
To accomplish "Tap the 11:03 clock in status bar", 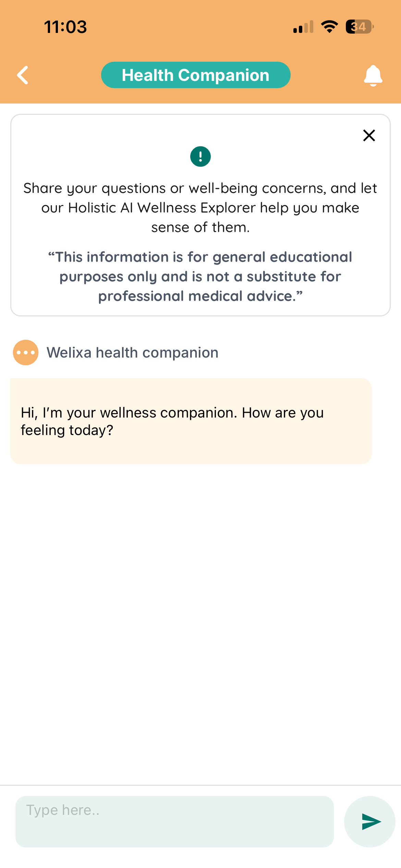I will [65, 27].
